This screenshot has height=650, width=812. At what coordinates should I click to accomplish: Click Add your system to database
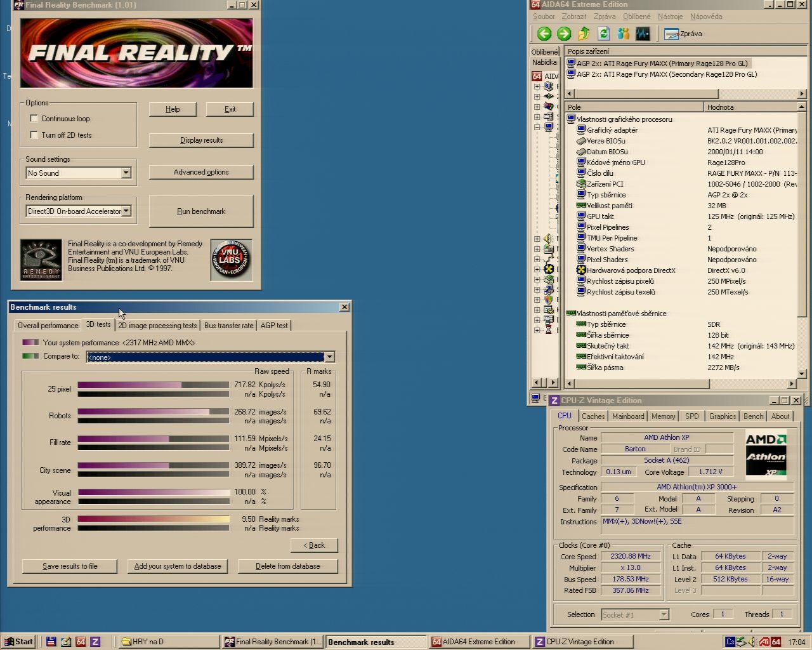178,566
